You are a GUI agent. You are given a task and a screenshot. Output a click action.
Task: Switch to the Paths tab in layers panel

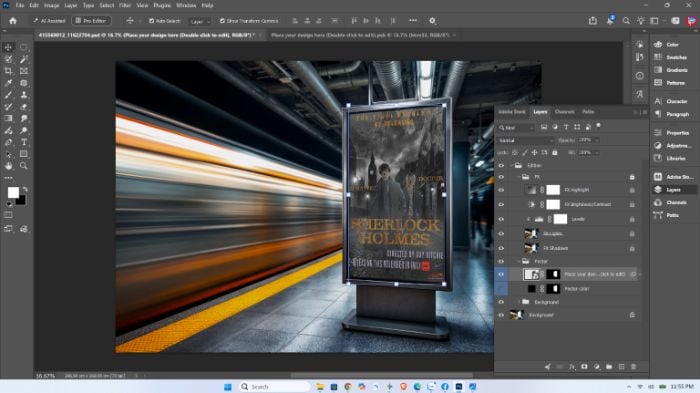tap(588, 112)
